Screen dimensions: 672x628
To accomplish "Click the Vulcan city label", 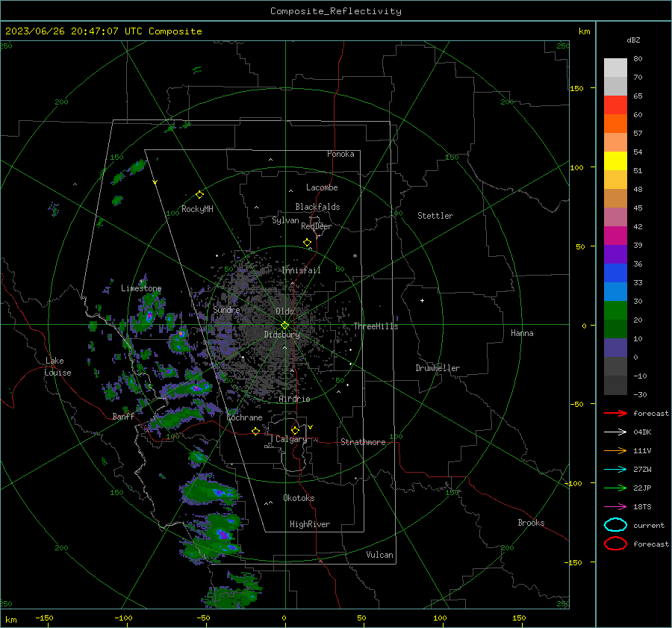I will 379,555.
